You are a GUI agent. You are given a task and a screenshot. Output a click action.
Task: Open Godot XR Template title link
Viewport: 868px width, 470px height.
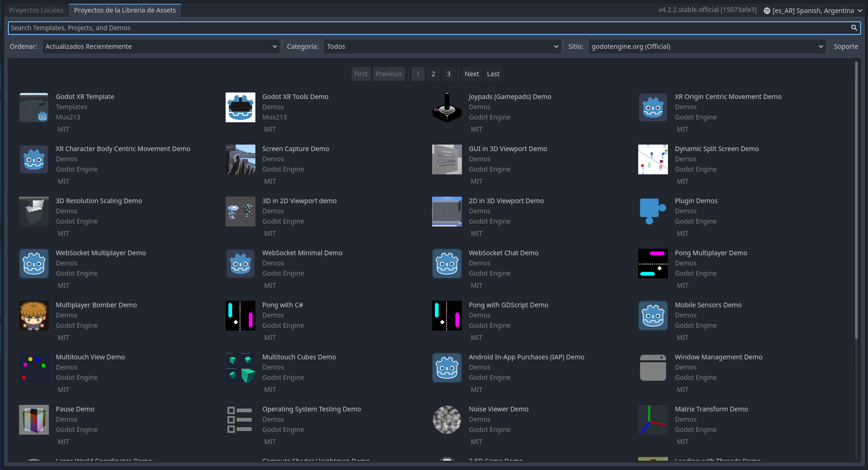point(85,97)
